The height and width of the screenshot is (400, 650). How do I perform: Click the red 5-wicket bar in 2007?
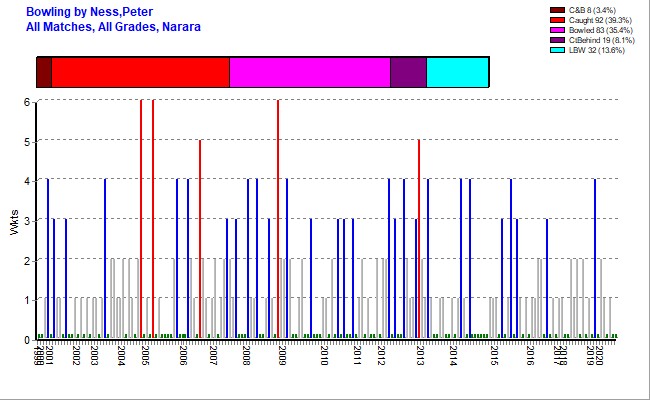click(x=200, y=238)
